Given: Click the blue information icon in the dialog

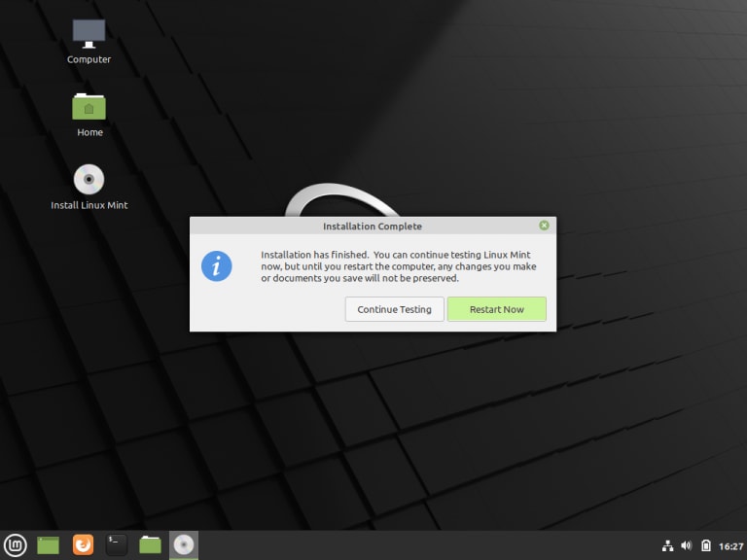Looking at the screenshot, I should [217, 266].
